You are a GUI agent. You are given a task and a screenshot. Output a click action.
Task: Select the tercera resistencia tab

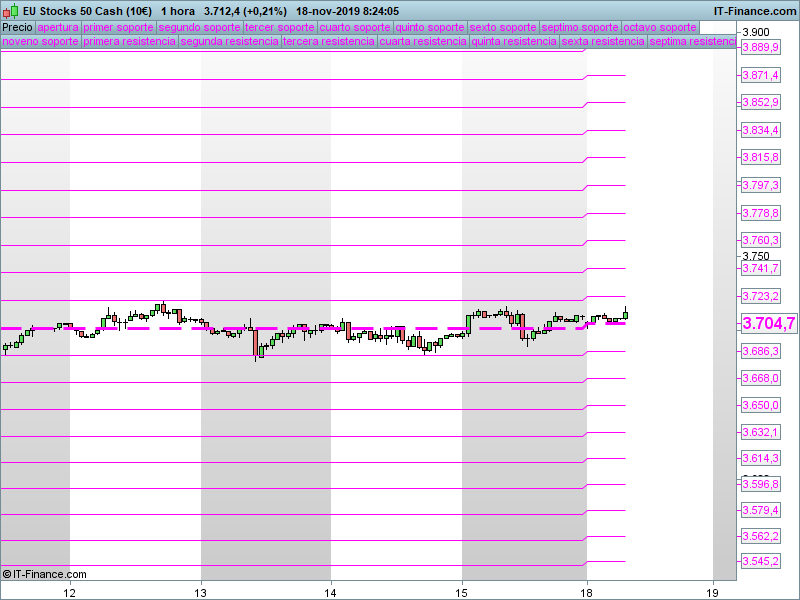pos(328,42)
